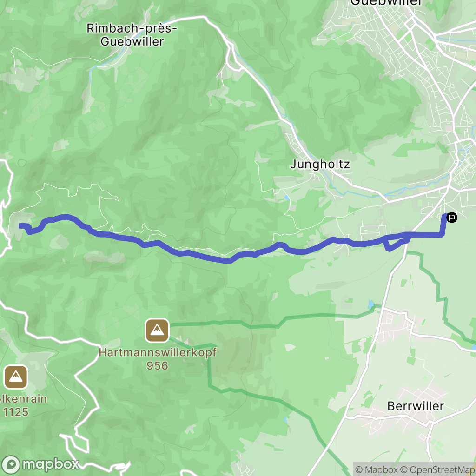Click the Mapbox logo
Screen dimensions: 476x476
[x=40, y=464]
